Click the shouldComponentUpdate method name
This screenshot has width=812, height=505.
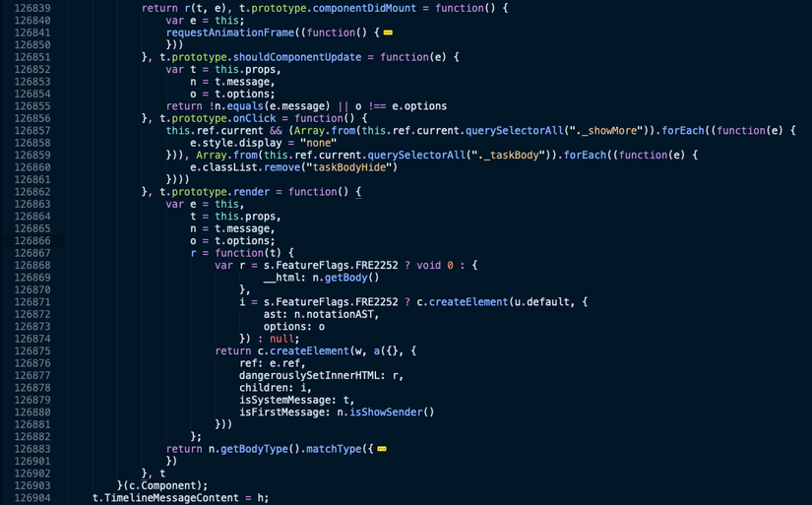(x=297, y=57)
